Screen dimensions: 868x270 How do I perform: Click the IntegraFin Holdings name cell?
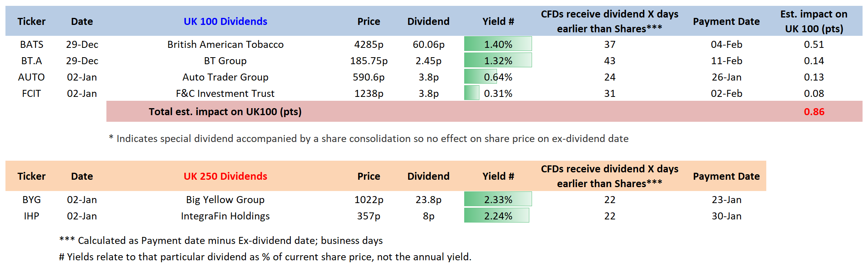pyautogui.click(x=225, y=216)
